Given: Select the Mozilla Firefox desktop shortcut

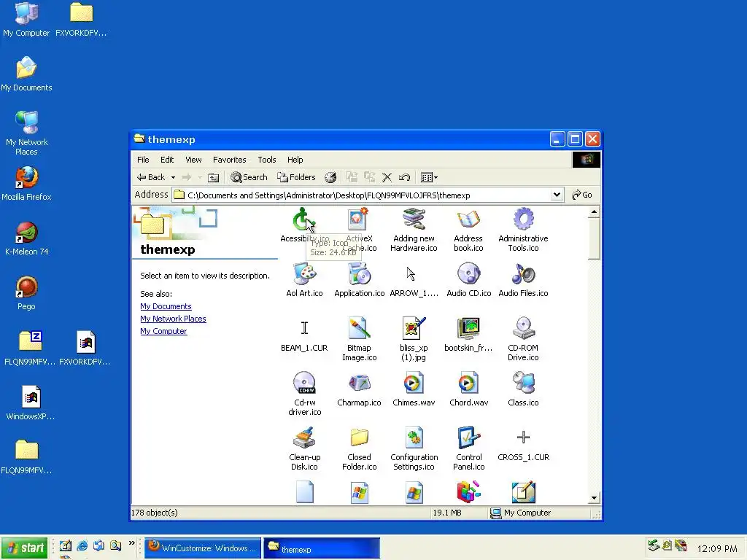Looking at the screenshot, I should tap(27, 184).
